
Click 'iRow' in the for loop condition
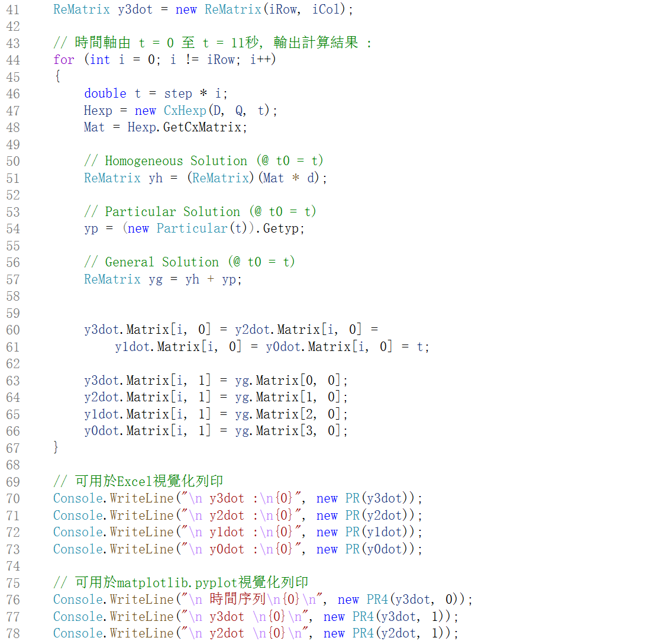click(221, 59)
